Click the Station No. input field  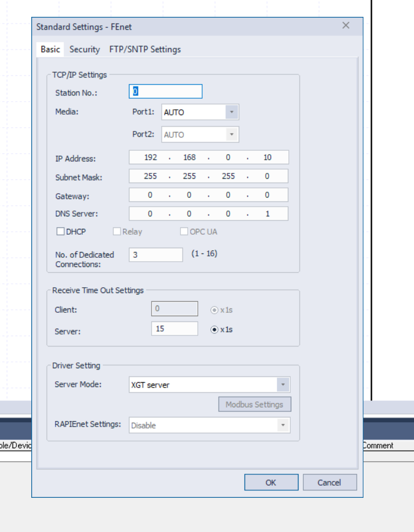(165, 91)
